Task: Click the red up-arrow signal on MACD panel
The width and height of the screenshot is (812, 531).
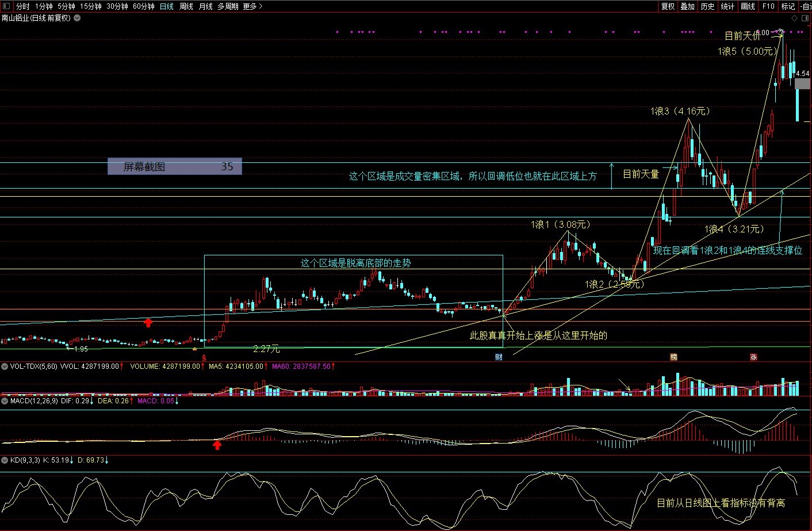Action: click(x=217, y=444)
